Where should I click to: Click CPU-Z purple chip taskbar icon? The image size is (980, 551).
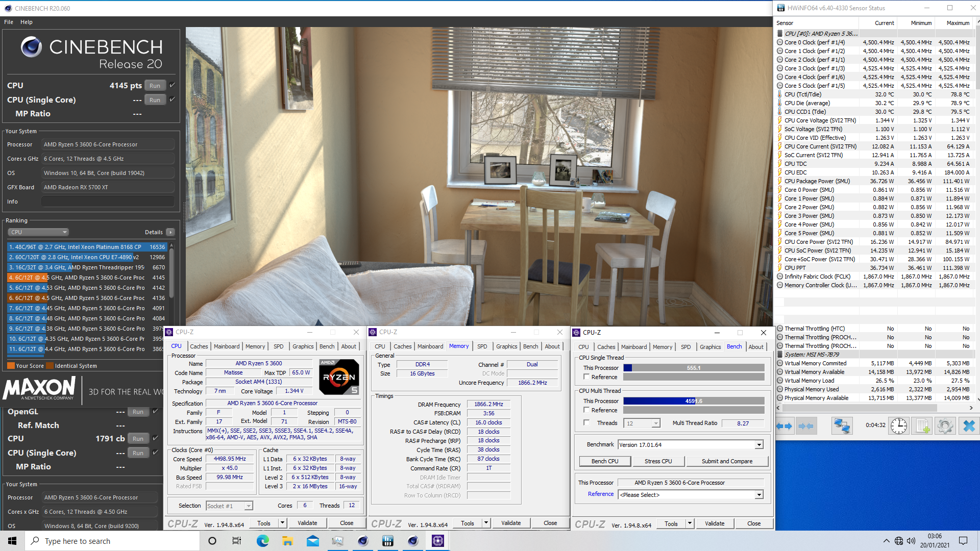[438, 541]
